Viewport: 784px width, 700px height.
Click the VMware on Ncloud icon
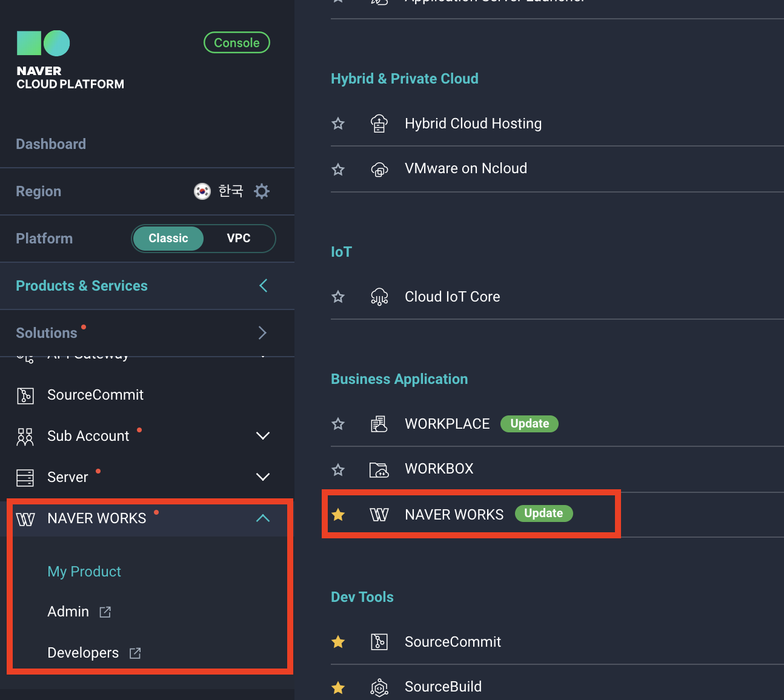pos(379,169)
